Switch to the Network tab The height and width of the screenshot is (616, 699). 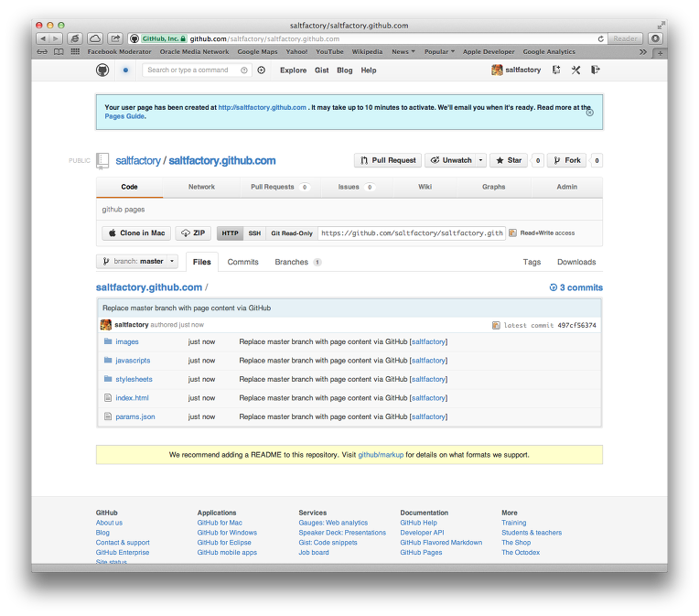(x=201, y=187)
